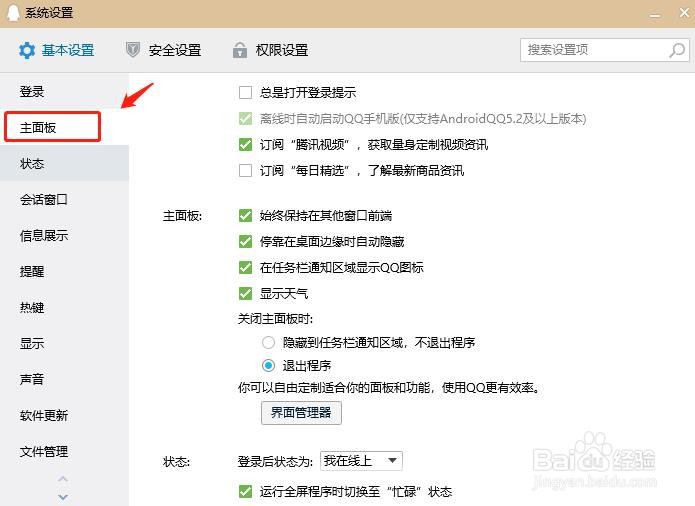Click the QQ penguin icon in title bar

[13, 13]
